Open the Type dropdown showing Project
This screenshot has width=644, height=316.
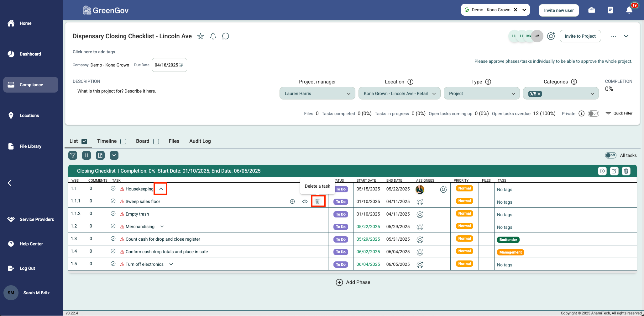tap(482, 94)
